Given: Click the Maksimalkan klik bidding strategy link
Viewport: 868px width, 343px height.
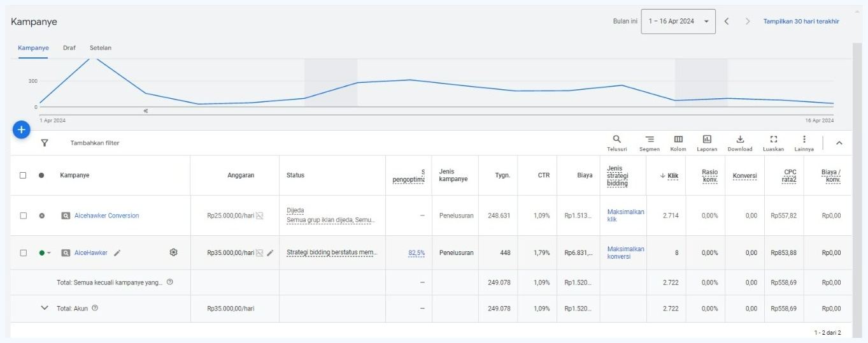Looking at the screenshot, I should pos(626,215).
